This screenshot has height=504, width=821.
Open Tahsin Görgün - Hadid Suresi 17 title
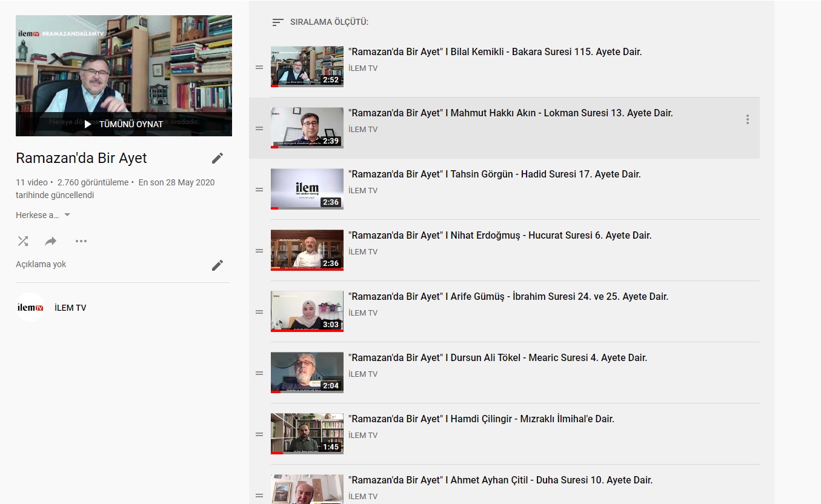pyautogui.click(x=494, y=174)
